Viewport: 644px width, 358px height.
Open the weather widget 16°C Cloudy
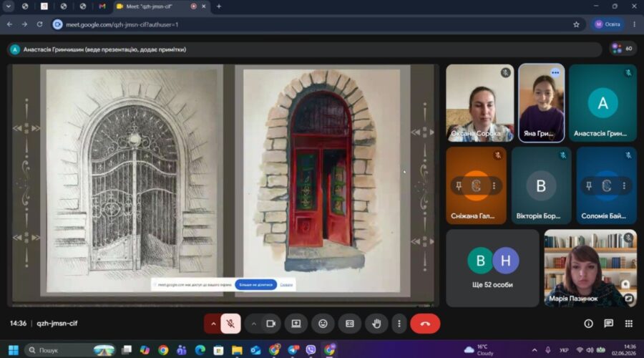(x=479, y=350)
